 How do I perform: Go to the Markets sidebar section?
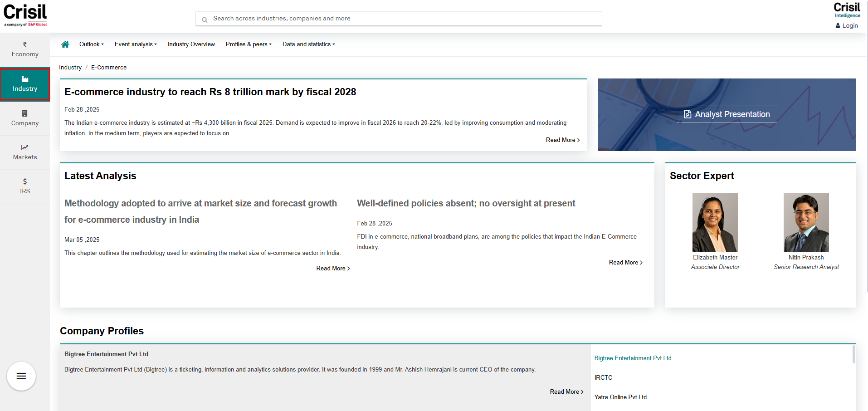[x=25, y=152]
